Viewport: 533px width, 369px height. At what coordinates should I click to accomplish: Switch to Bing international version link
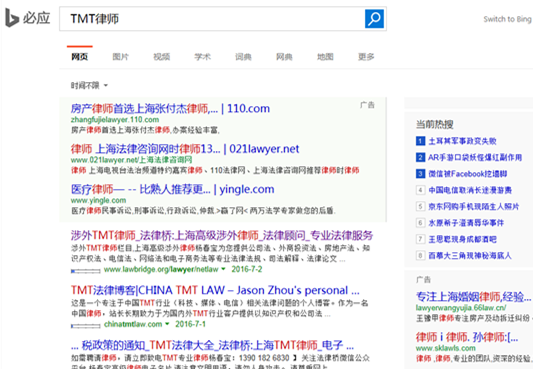point(507,19)
